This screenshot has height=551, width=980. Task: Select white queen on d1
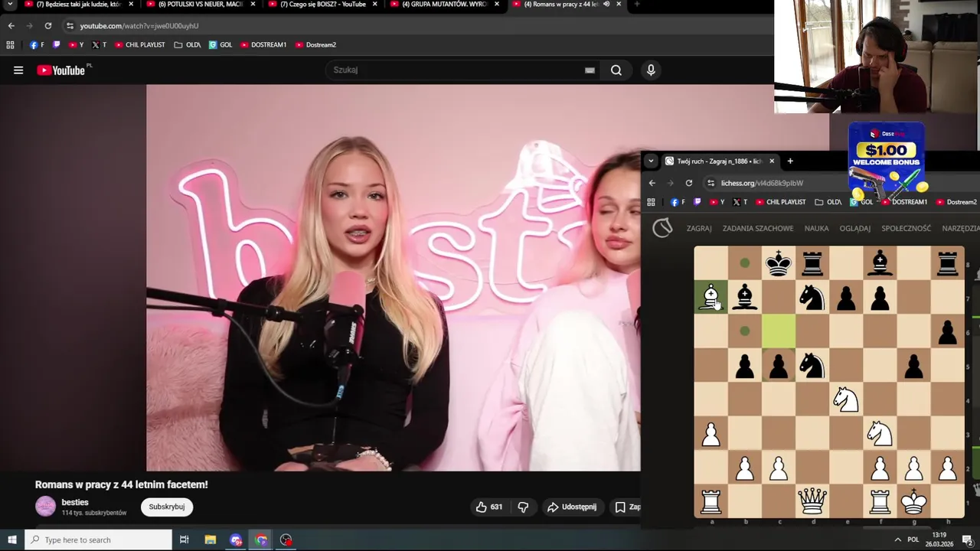(812, 501)
